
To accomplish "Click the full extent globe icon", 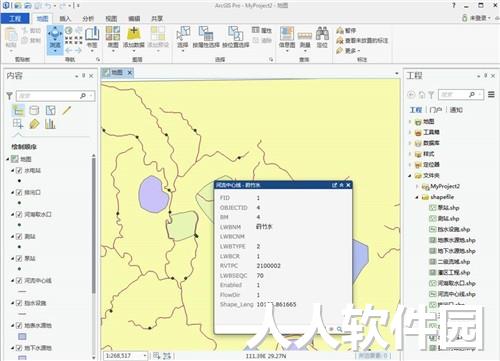I will (69, 30).
